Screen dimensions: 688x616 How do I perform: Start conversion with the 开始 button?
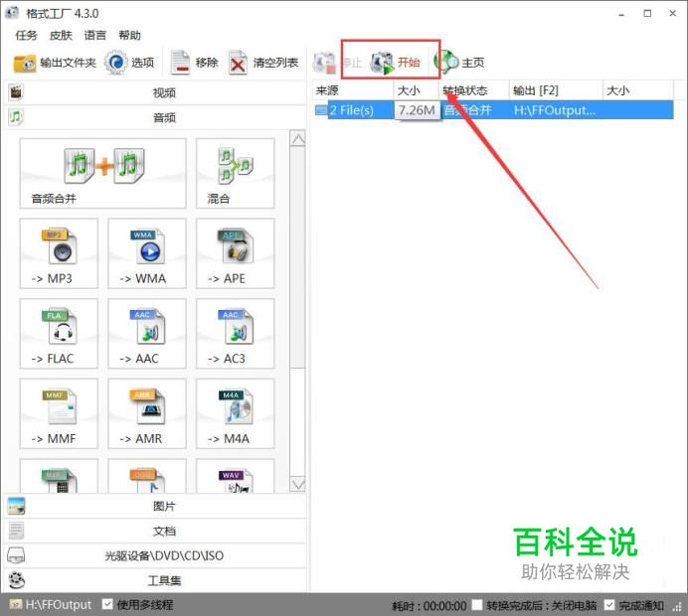pyautogui.click(x=395, y=63)
